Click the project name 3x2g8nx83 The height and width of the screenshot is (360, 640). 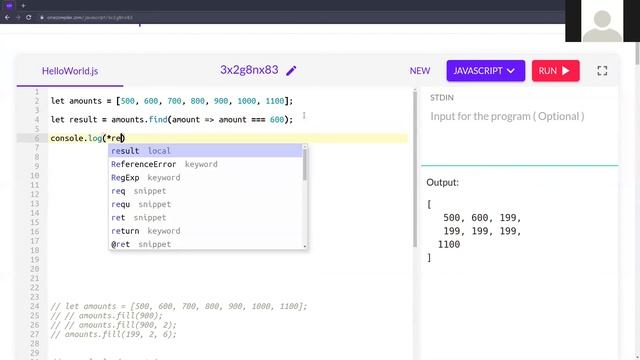[x=249, y=70]
